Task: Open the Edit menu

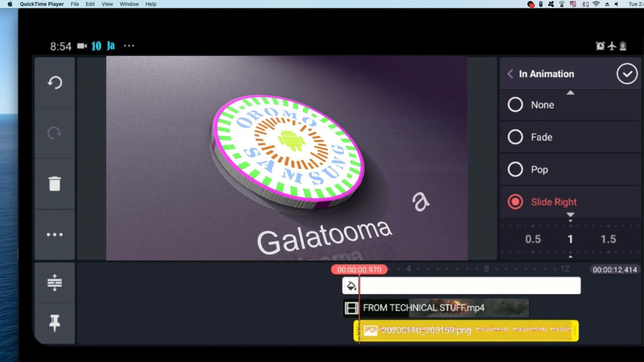Action: [x=90, y=4]
